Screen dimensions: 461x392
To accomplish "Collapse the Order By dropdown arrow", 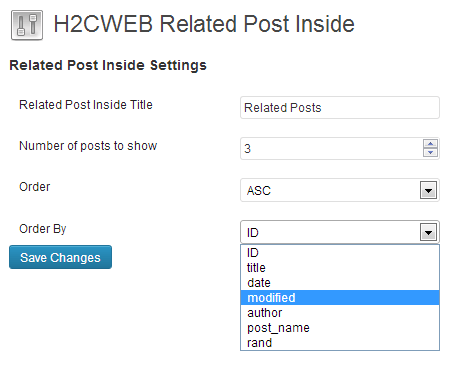I will pyautogui.click(x=428, y=232).
